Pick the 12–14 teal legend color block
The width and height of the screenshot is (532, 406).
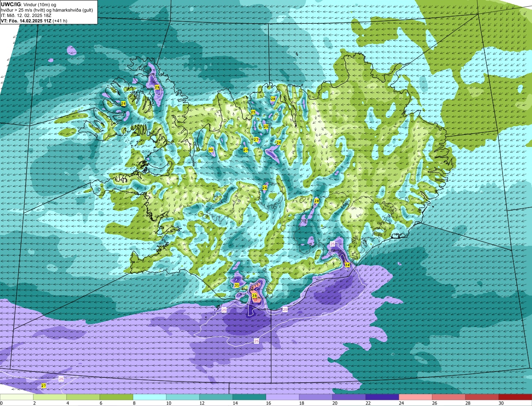(x=216, y=397)
